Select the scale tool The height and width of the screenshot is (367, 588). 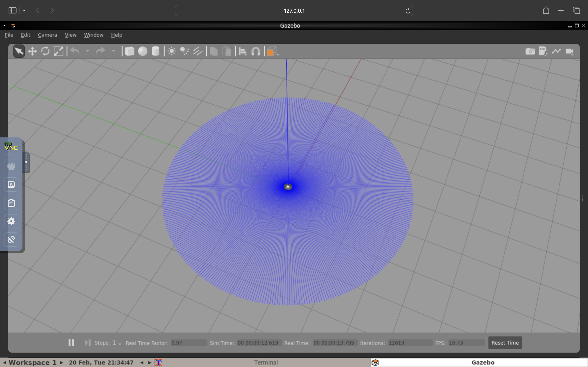point(59,51)
